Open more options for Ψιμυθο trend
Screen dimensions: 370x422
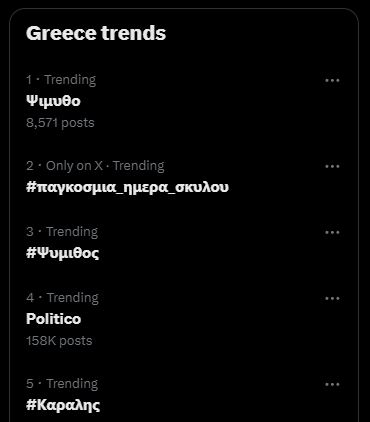tap(332, 80)
